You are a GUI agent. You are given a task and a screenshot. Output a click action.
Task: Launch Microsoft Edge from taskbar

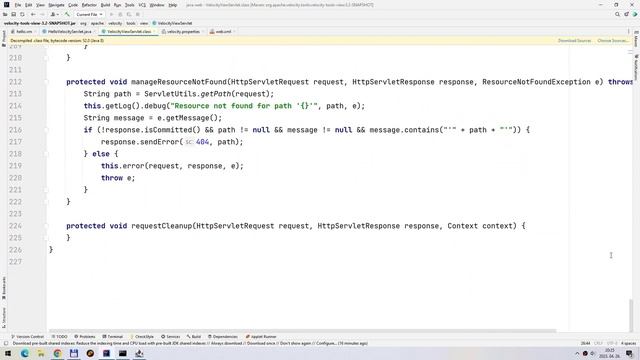[x=24, y=353]
